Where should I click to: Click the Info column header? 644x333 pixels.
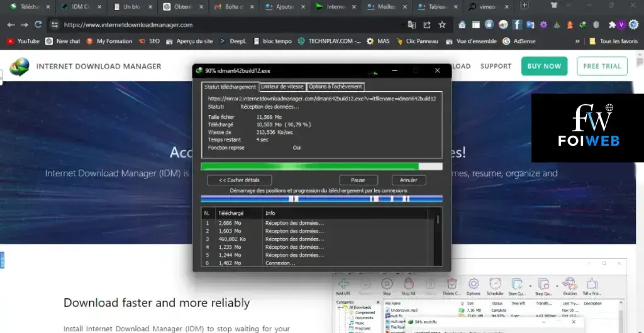point(345,213)
